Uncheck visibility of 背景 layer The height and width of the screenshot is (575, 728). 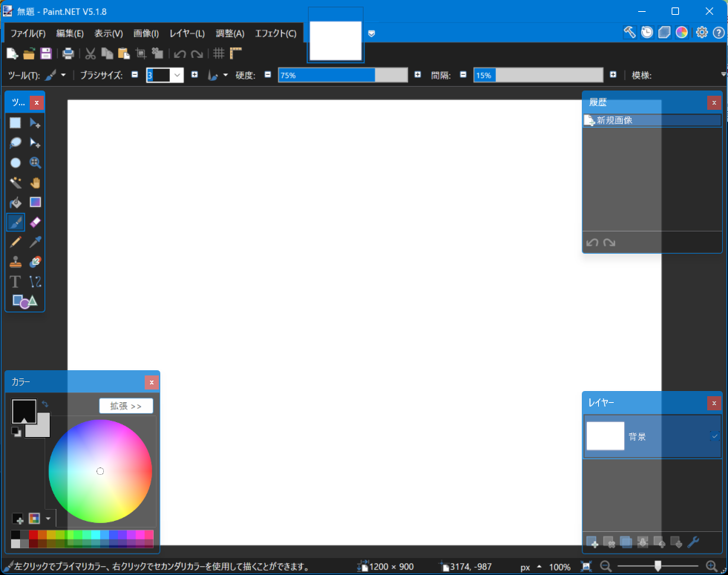(x=715, y=436)
